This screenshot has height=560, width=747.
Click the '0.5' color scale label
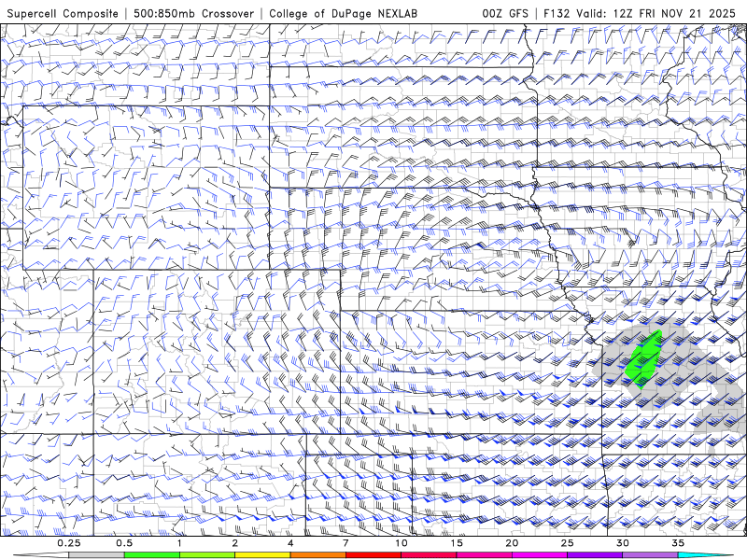124,543
